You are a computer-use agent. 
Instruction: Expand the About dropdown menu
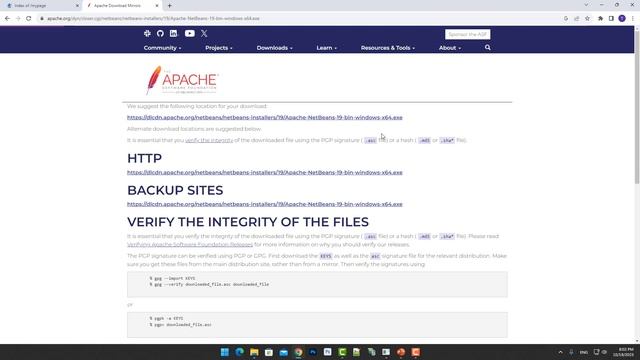tap(450, 48)
